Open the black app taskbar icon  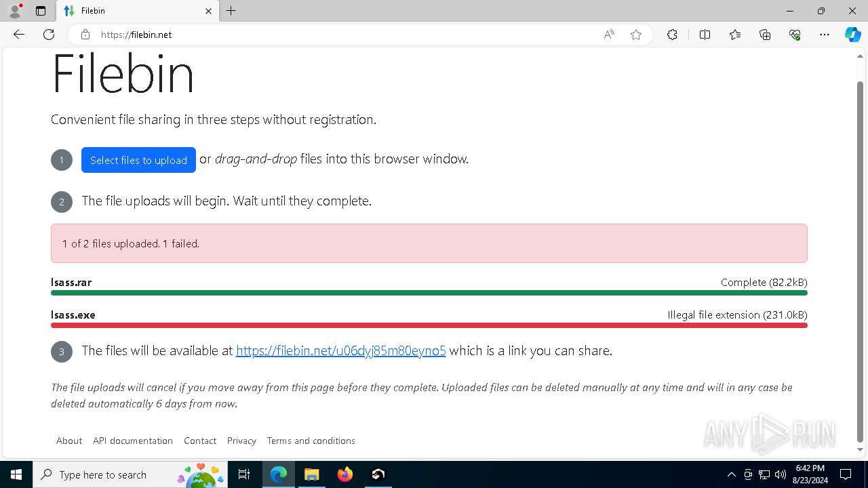(378, 474)
